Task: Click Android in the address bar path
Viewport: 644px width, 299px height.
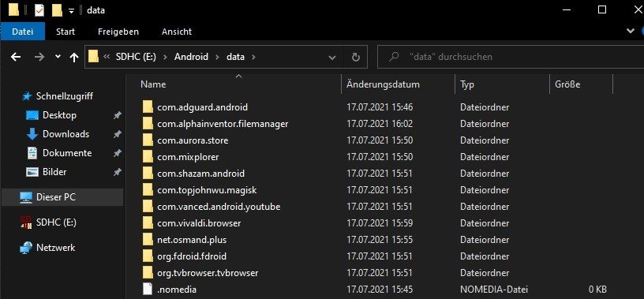Action: click(x=191, y=57)
